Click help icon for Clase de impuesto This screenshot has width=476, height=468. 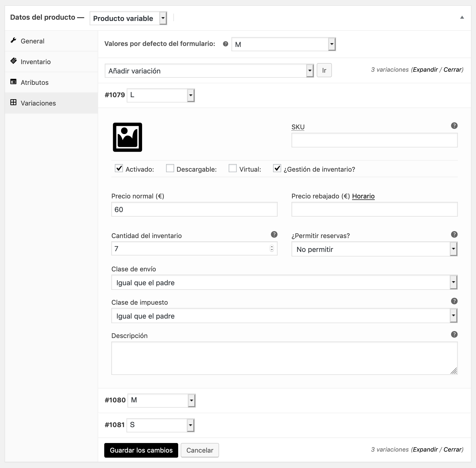pos(454,301)
